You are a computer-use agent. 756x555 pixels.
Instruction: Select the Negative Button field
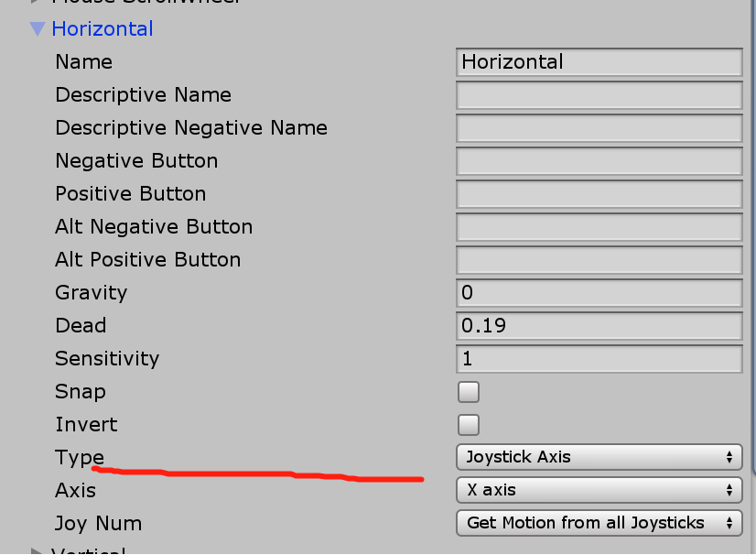[599, 161]
